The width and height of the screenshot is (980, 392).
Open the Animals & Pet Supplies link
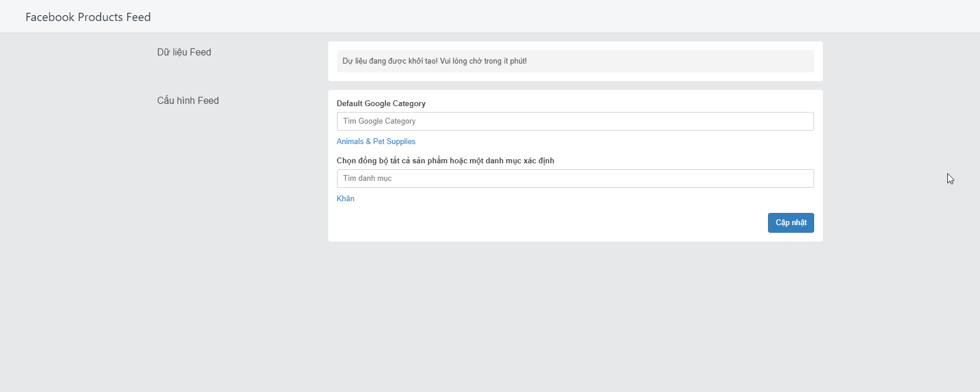click(376, 142)
